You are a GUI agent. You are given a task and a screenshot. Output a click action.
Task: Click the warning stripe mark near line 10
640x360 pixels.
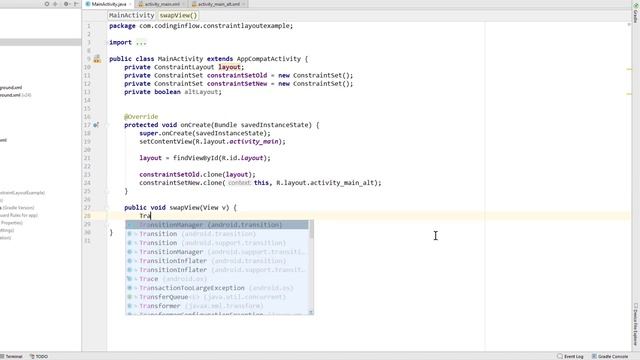tap(629, 69)
